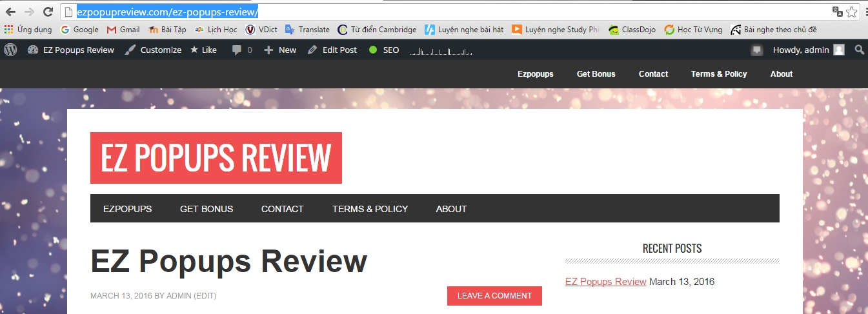Click the browser forward arrow
Screen dimensions: 868x314
(x=29, y=12)
